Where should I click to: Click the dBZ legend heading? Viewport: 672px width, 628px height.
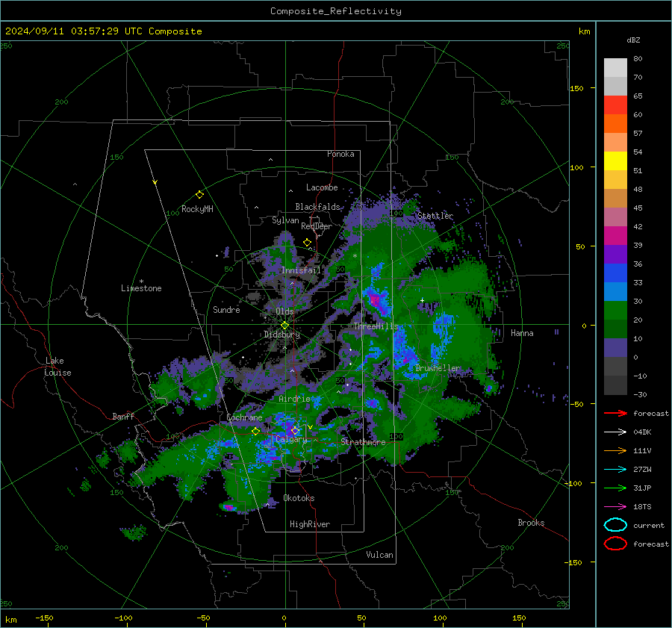tap(633, 40)
